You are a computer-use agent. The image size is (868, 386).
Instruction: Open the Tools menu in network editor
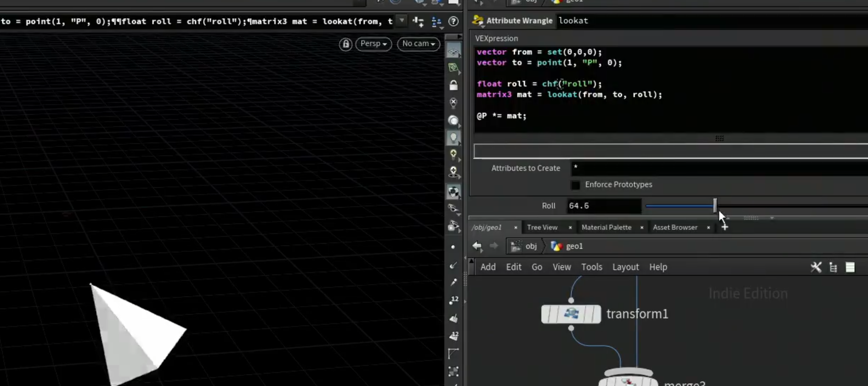coord(591,267)
